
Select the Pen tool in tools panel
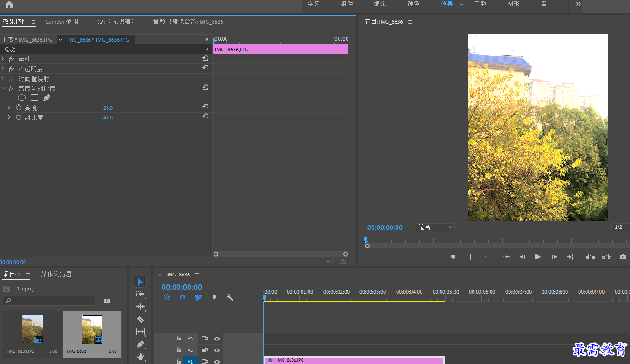pyautogui.click(x=140, y=344)
